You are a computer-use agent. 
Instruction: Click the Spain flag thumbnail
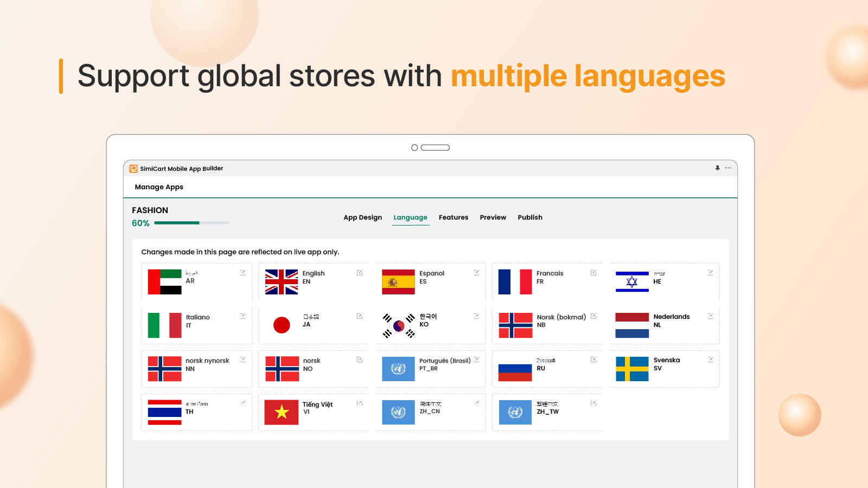[398, 282]
